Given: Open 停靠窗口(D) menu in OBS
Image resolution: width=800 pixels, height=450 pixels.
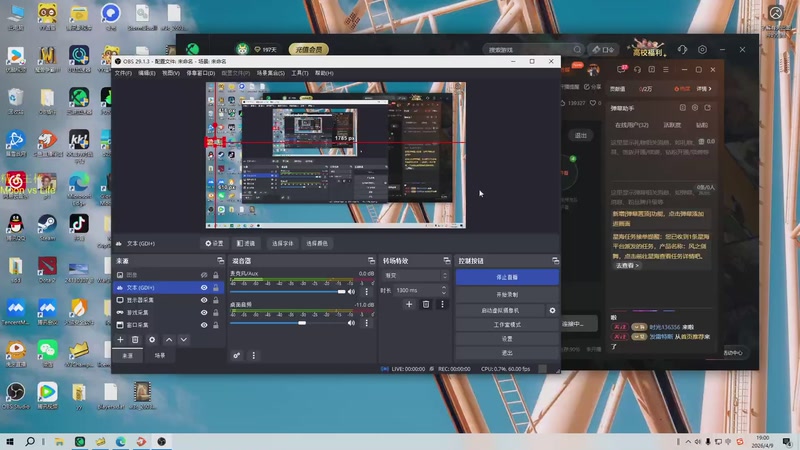Looking at the screenshot, I should (200, 73).
